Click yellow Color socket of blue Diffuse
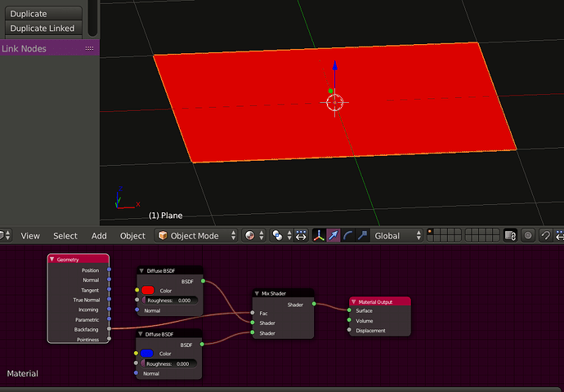The width and height of the screenshot is (564, 392). (x=136, y=353)
